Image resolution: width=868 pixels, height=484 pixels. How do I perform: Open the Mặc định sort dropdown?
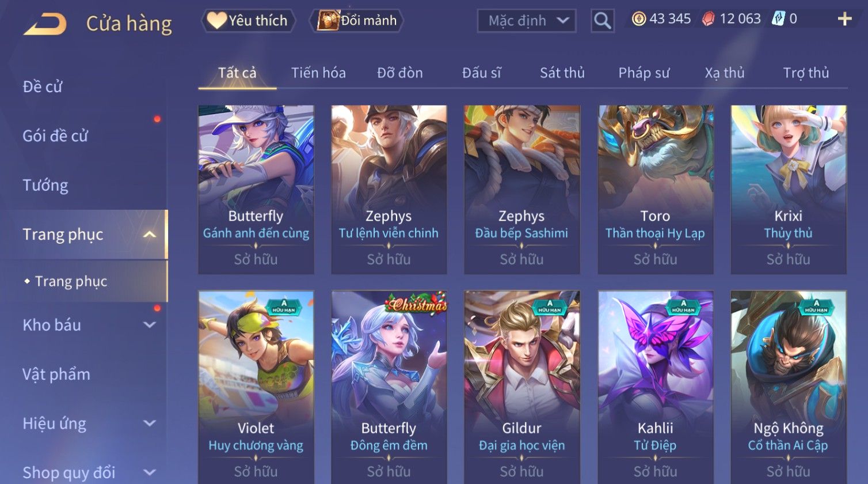pos(527,21)
